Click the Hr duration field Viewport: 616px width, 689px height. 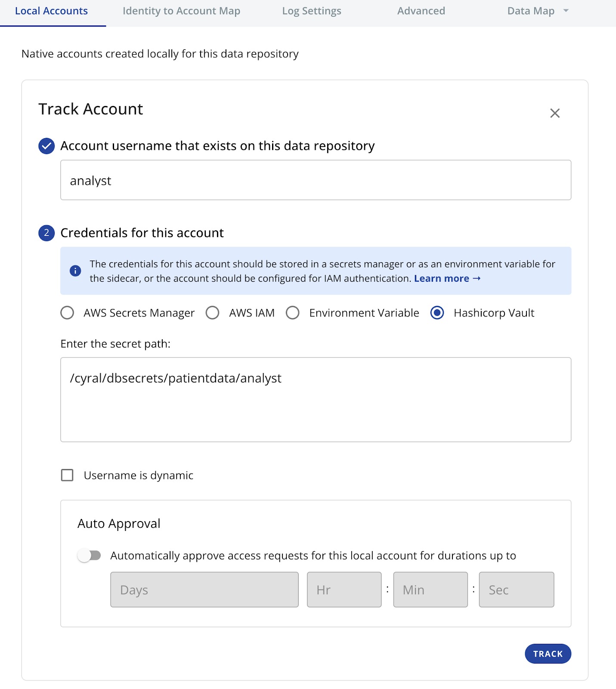pos(344,590)
